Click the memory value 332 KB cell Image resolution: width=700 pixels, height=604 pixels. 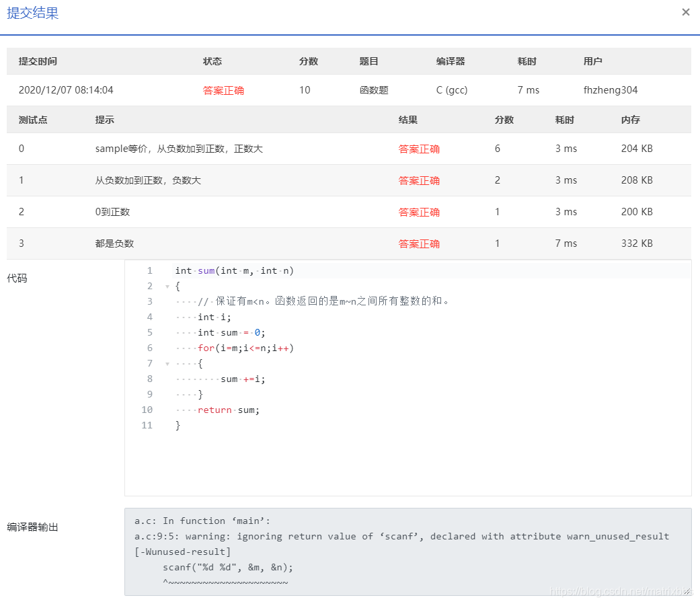[636, 243]
